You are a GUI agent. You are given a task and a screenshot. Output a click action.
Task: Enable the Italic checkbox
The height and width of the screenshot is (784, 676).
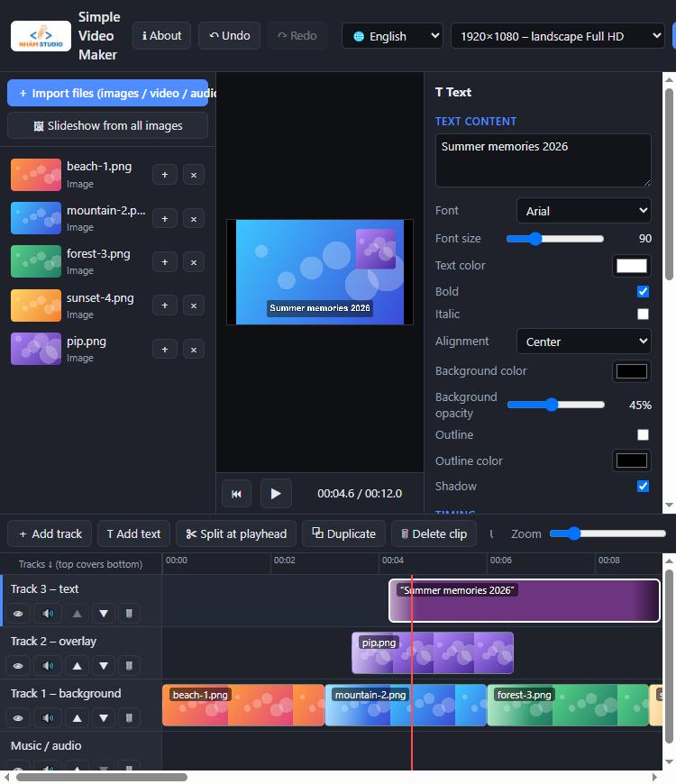pyautogui.click(x=643, y=314)
